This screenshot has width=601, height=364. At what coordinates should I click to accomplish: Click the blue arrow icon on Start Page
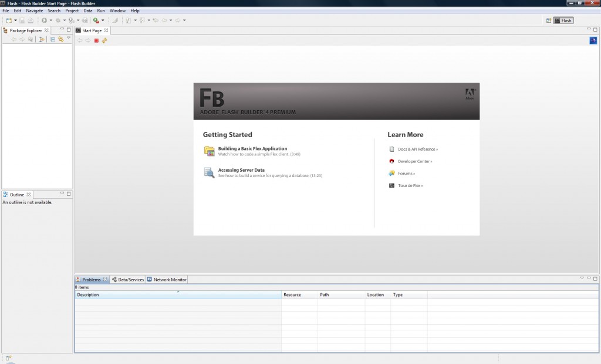(x=593, y=40)
